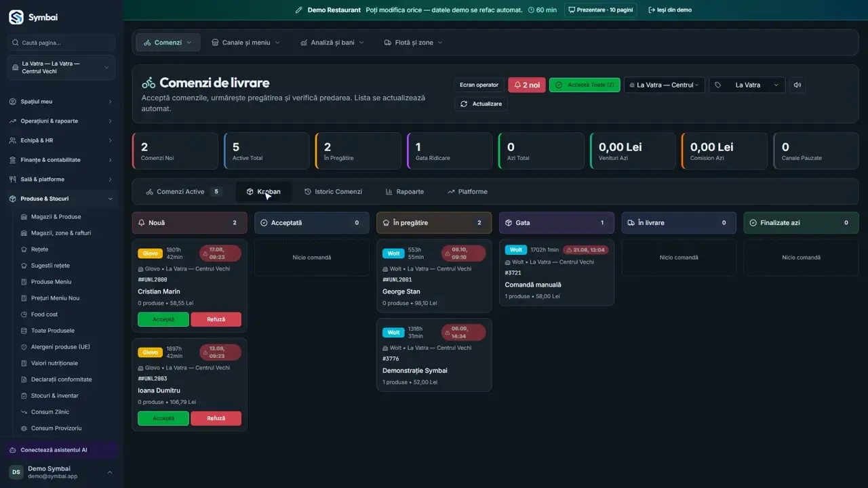
Task: Open the Analiză și bani dropdown
Action: click(x=332, y=42)
